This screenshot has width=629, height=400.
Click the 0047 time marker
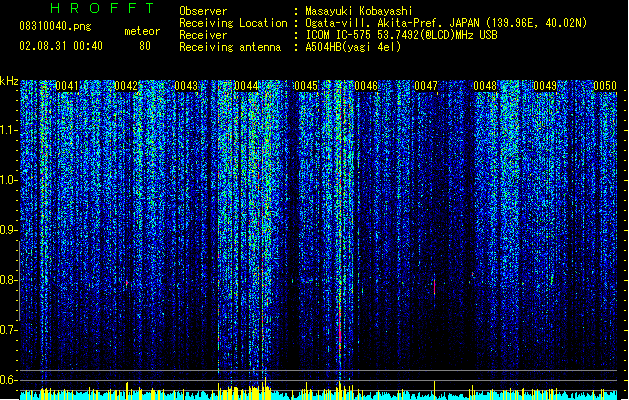426,86
